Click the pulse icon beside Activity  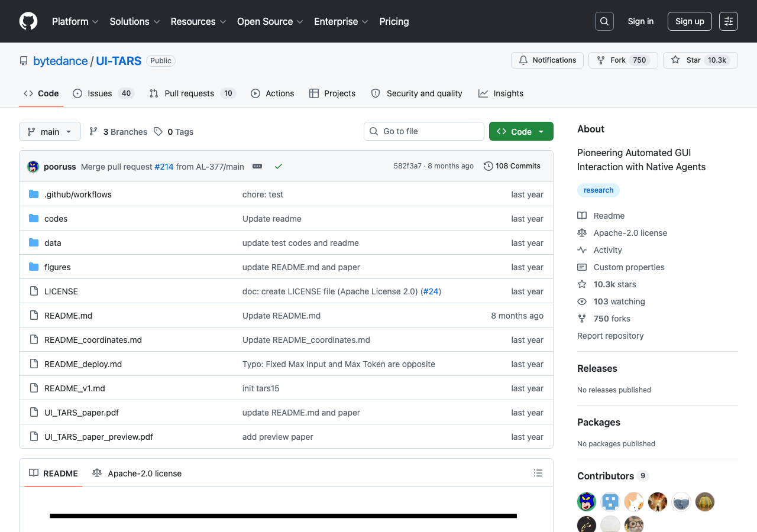582,250
